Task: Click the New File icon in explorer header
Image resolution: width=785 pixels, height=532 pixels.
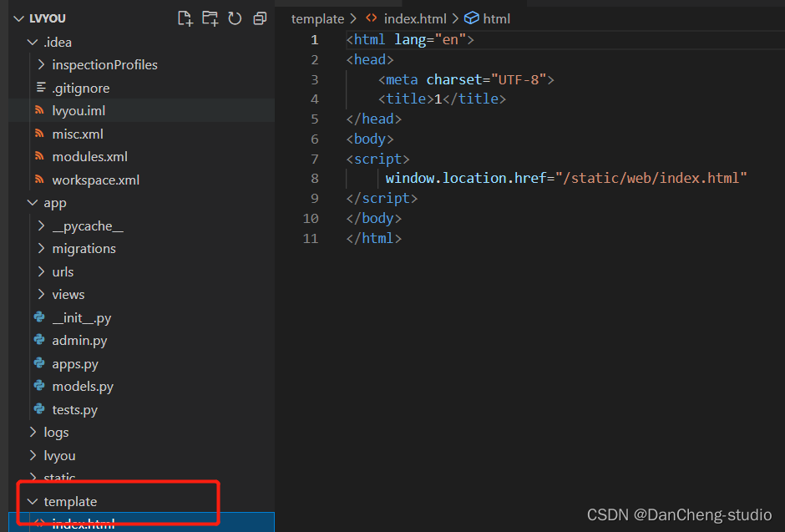Action: (185, 18)
